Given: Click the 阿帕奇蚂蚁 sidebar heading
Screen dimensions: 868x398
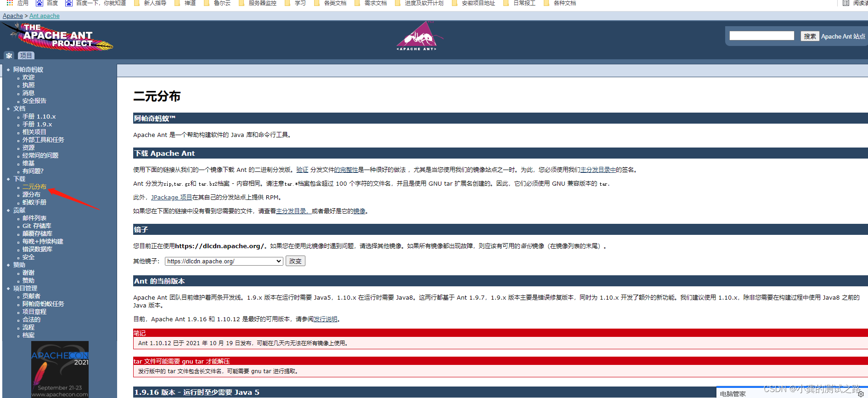Looking at the screenshot, I should [28, 69].
